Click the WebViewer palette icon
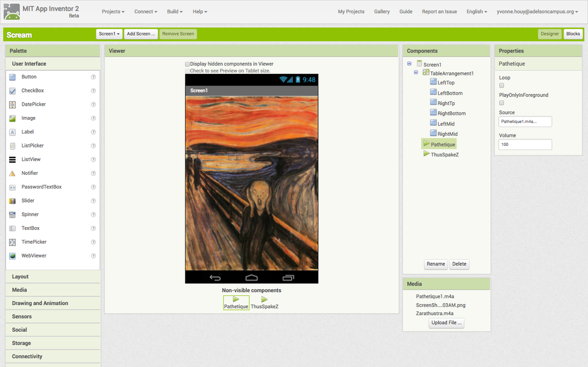The image size is (588, 367). pos(12,256)
